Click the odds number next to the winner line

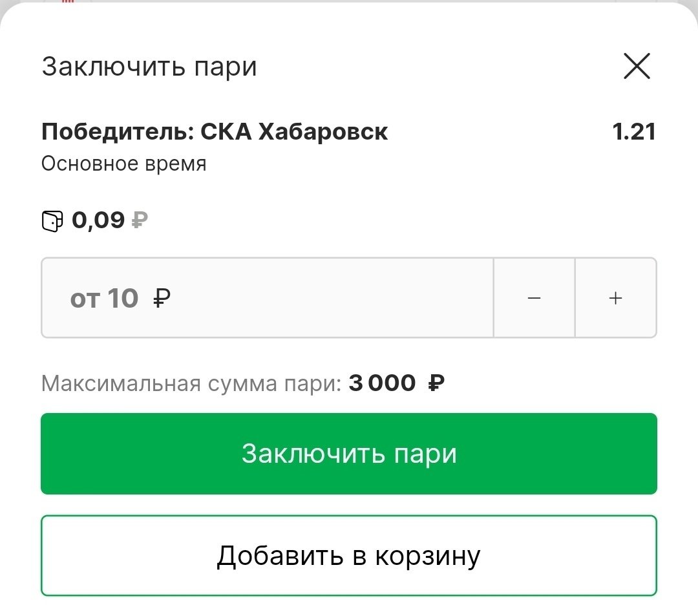pyautogui.click(x=634, y=132)
